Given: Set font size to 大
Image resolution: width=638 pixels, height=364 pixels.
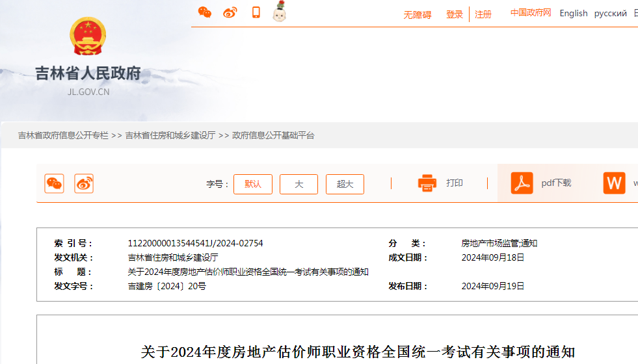Looking at the screenshot, I should 299,184.
